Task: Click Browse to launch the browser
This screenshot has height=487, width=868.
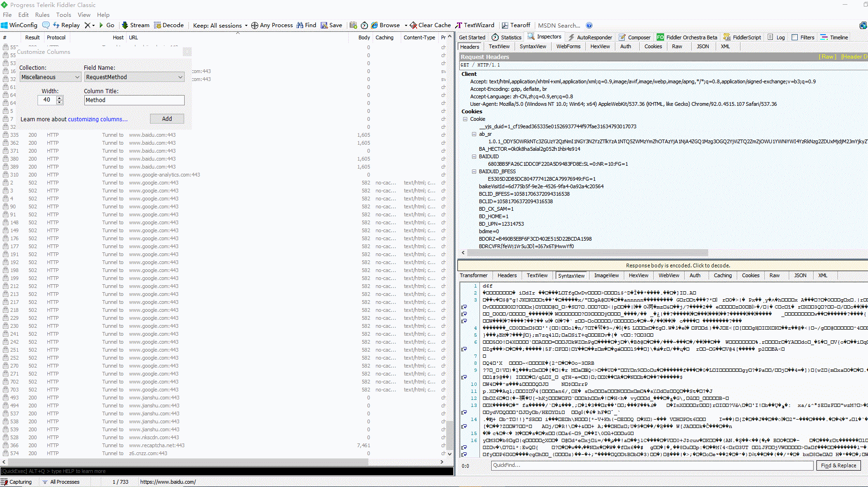Action: point(385,25)
